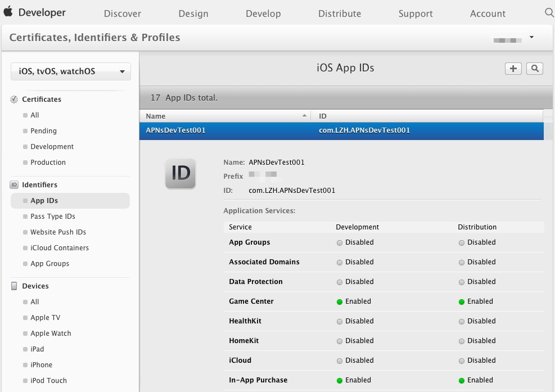Screen dimensions: 555x392
Task: Click the In-App Purchase service name
Action: click(x=258, y=380)
